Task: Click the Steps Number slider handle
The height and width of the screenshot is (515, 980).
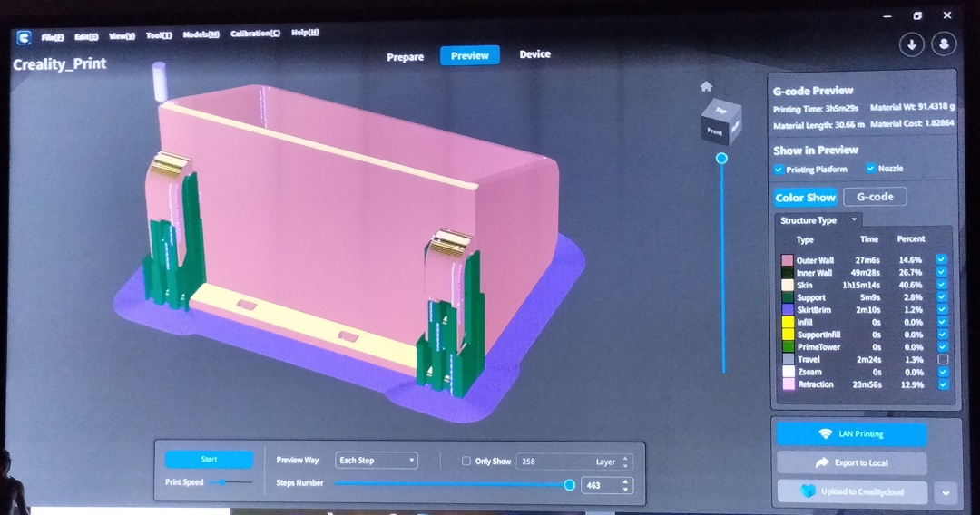Action: click(x=569, y=485)
